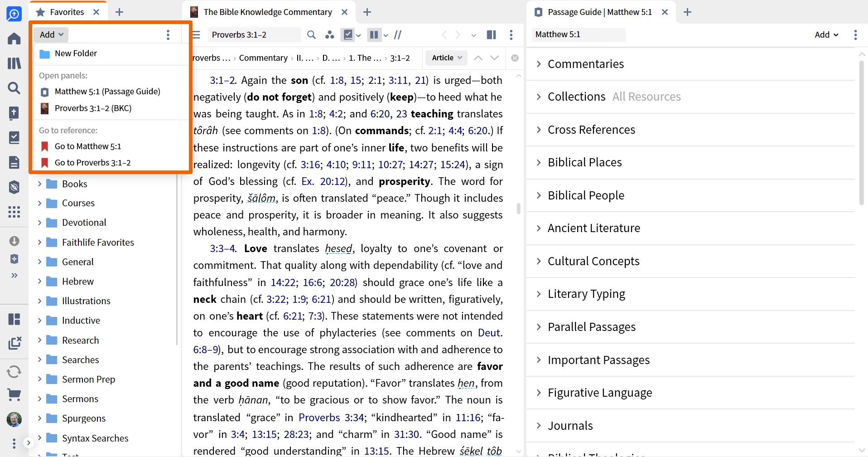Open the Search magnifier in left sidebar
Screen dimensions: 868x457
coord(14,88)
